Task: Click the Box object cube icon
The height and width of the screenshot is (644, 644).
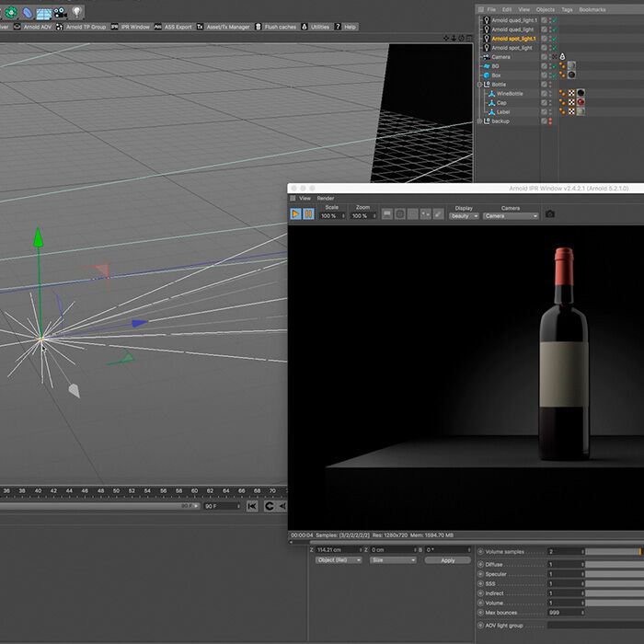Action: point(486,75)
